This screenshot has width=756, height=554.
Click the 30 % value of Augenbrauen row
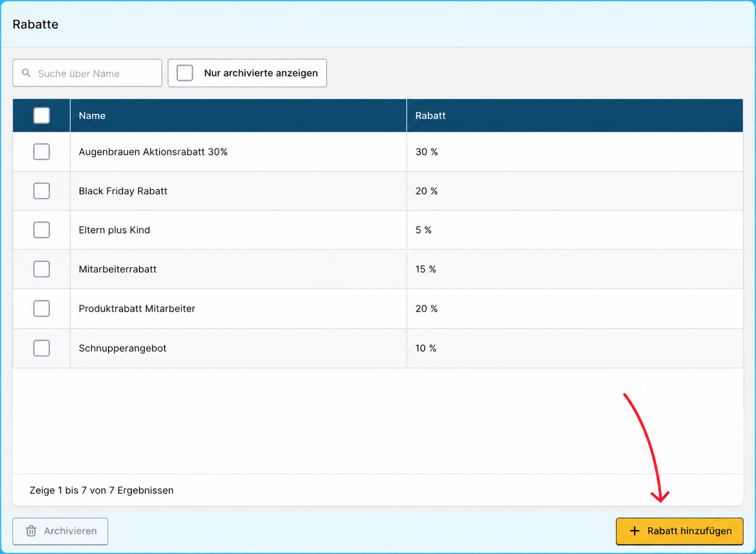[427, 152]
